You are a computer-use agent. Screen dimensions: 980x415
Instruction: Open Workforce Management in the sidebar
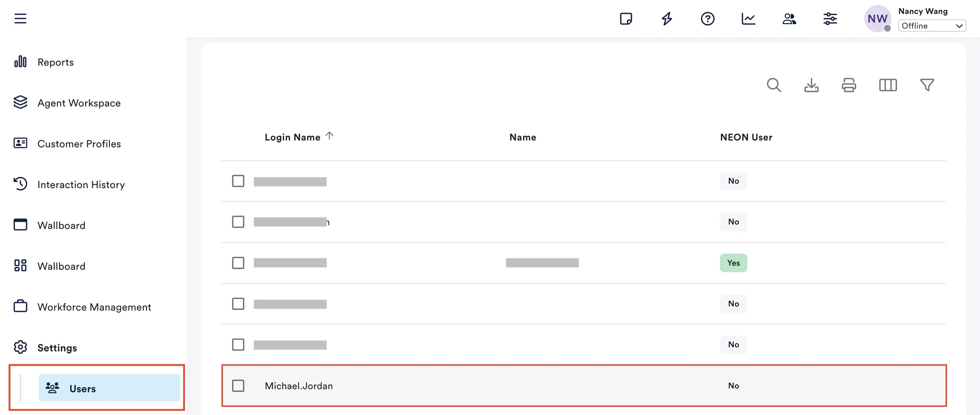coord(94,307)
